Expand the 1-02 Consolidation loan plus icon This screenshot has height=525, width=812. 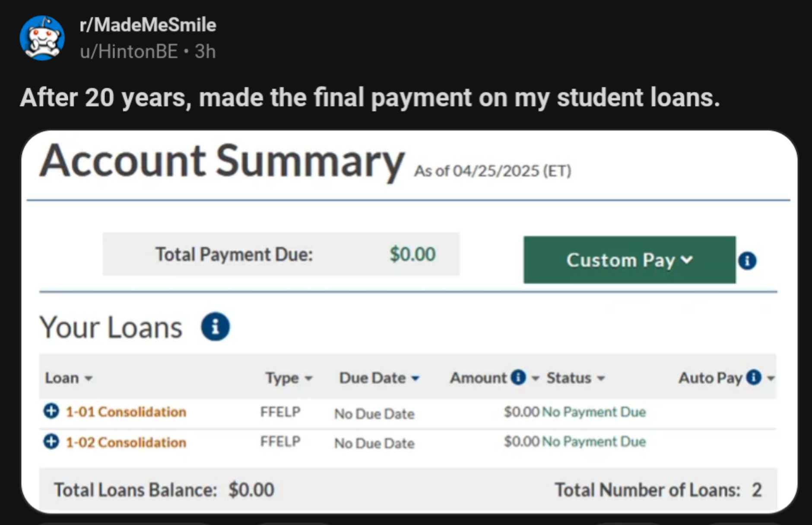tap(51, 441)
